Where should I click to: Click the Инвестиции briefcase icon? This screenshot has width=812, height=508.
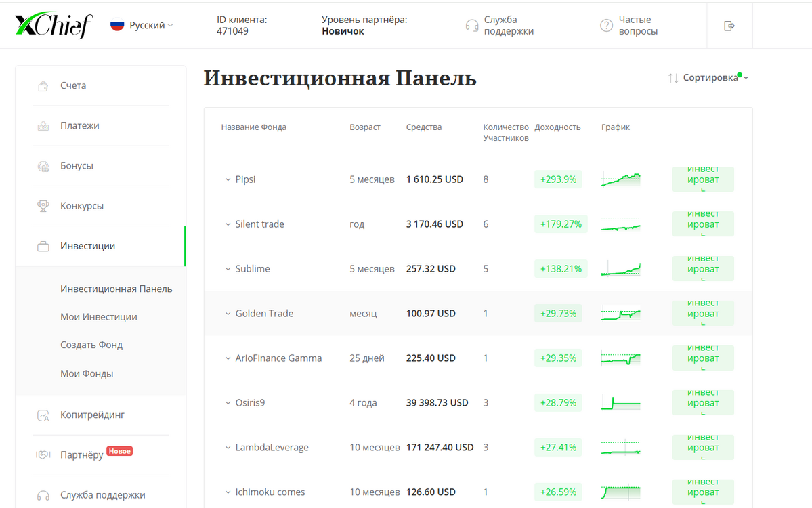point(43,247)
